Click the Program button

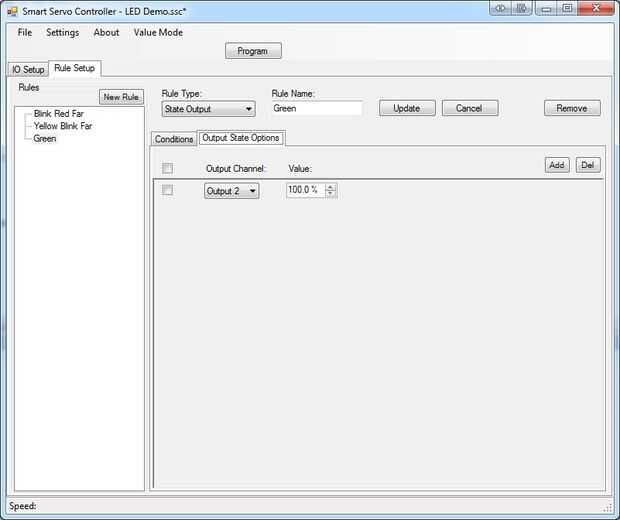pyautogui.click(x=253, y=51)
